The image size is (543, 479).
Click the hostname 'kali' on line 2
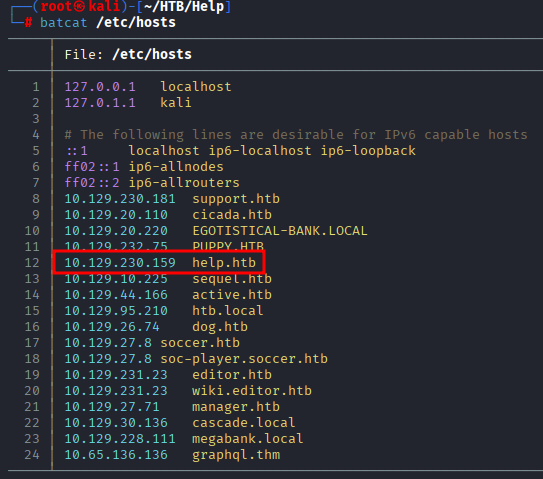point(176,103)
